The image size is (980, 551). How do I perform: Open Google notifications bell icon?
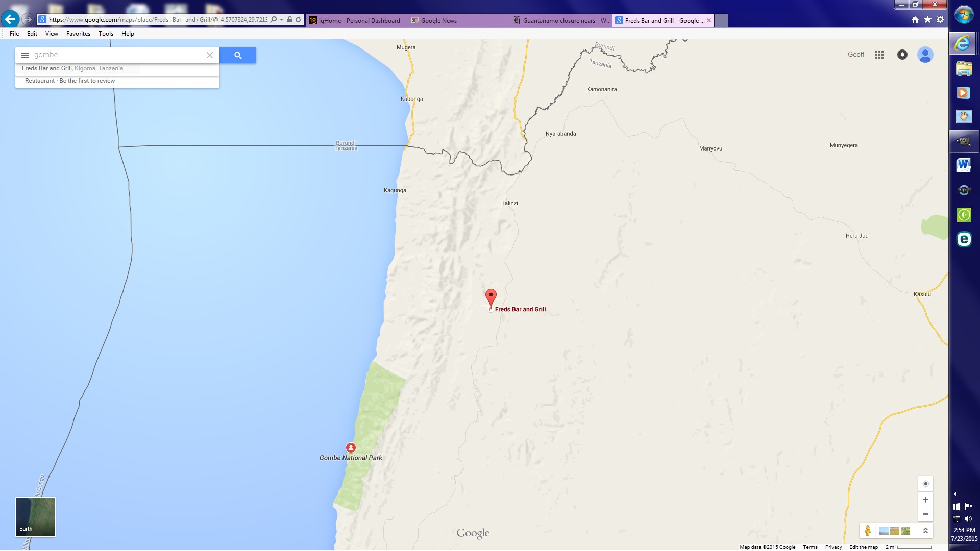point(902,55)
